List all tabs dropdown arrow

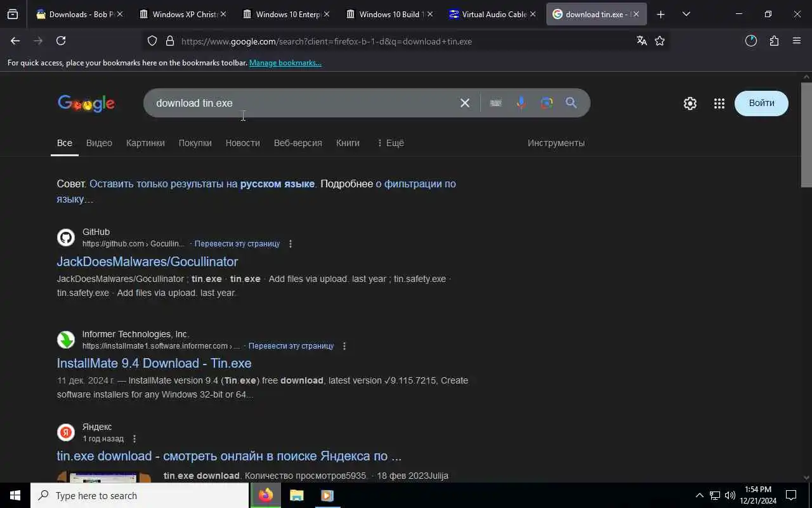click(686, 14)
